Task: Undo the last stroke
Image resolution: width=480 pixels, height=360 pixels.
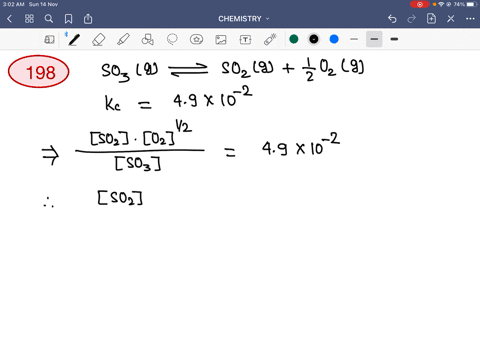Action: [392, 19]
